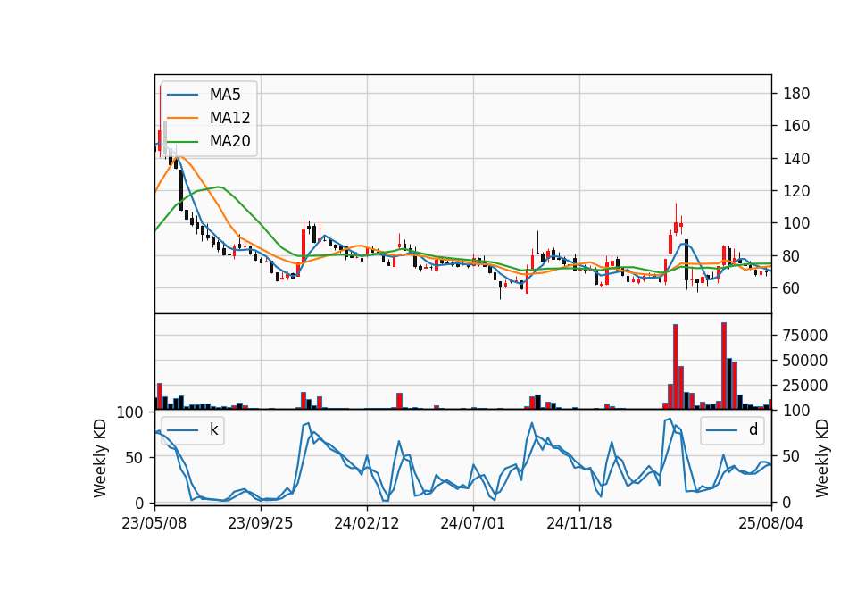
Task: Click the 25/08/04 date axis label
Action: (x=770, y=523)
